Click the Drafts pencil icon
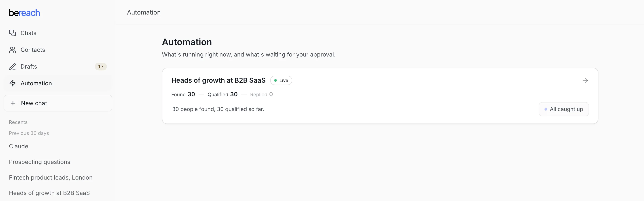 tap(13, 66)
